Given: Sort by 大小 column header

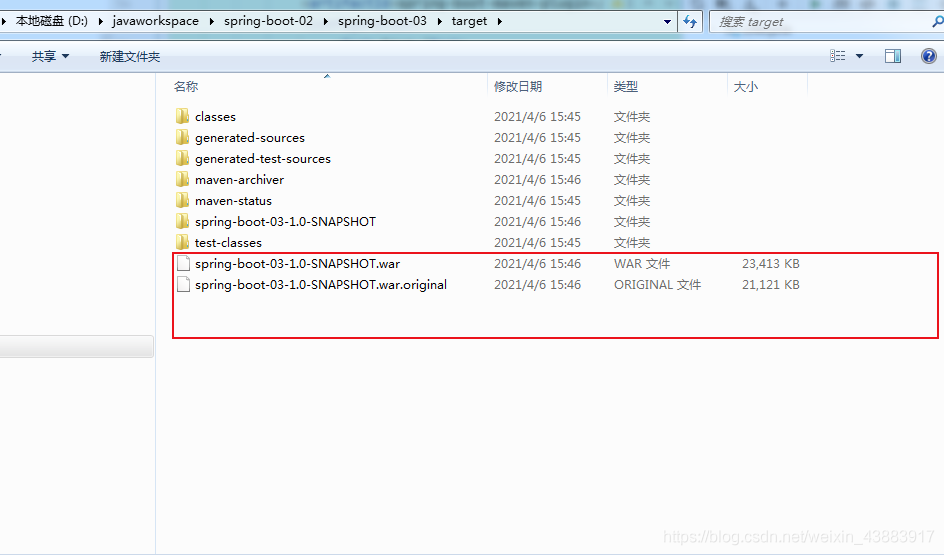Looking at the screenshot, I should (745, 87).
